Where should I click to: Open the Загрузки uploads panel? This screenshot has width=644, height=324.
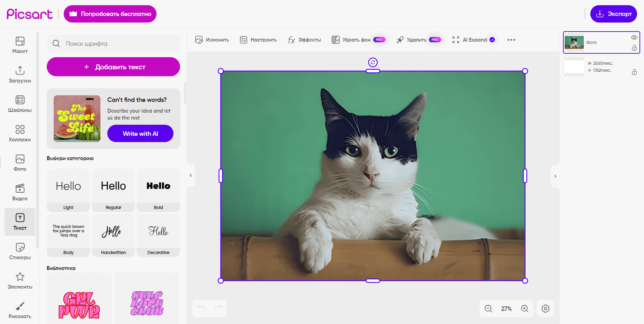pyautogui.click(x=20, y=75)
